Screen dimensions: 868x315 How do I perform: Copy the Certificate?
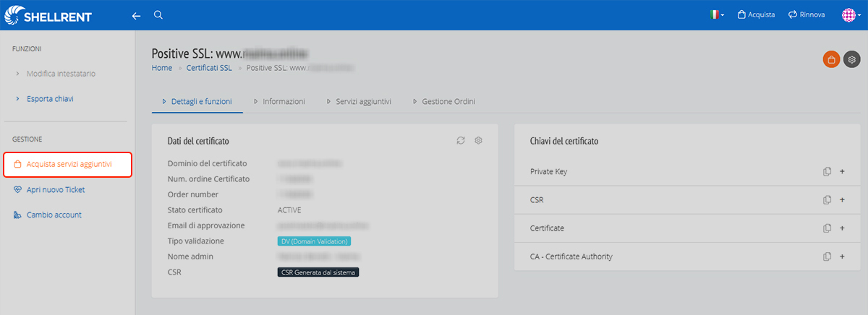pos(827,228)
